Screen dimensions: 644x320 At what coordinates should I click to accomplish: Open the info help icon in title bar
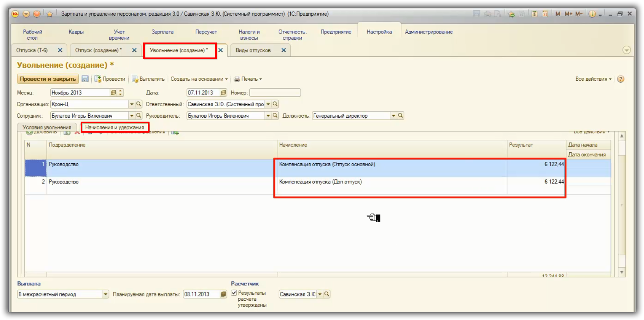point(592,14)
